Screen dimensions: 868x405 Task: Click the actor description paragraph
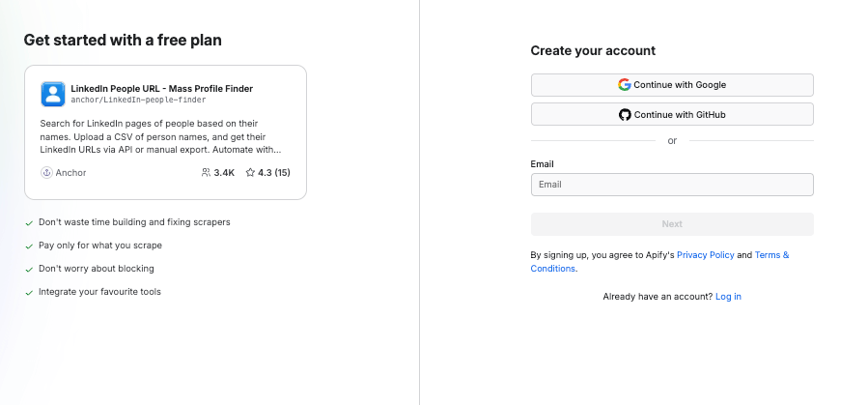pos(160,137)
